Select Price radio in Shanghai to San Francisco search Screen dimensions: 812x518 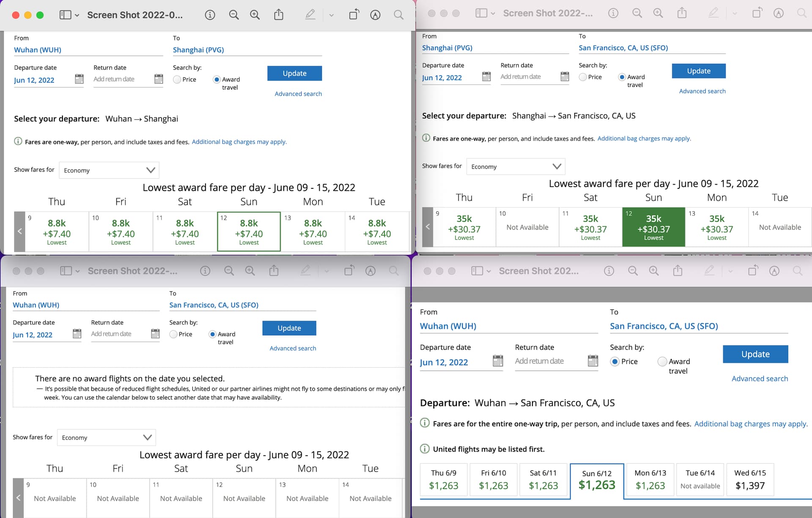pos(583,77)
